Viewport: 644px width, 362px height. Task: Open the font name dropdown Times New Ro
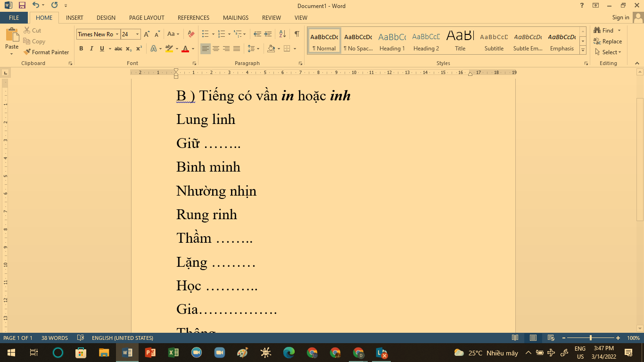coord(117,34)
